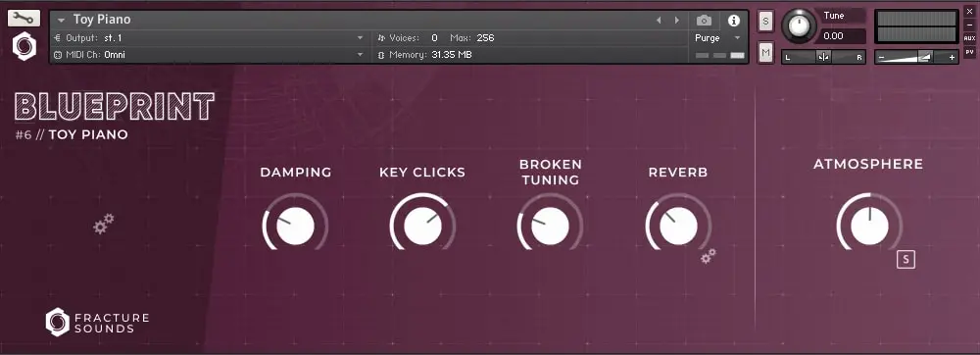
Task: Select the previous instrument arrow
Action: coord(659,21)
